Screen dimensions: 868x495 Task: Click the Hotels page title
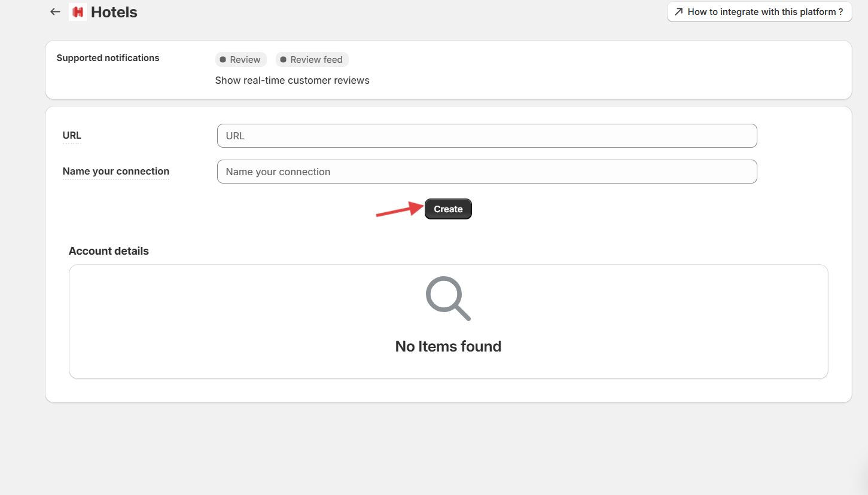coord(114,12)
